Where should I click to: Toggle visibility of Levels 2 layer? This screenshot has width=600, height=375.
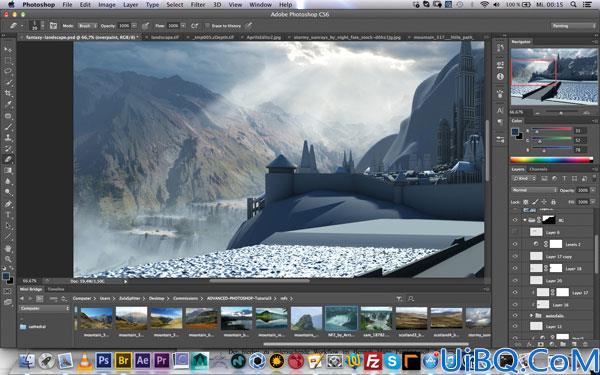(x=515, y=244)
